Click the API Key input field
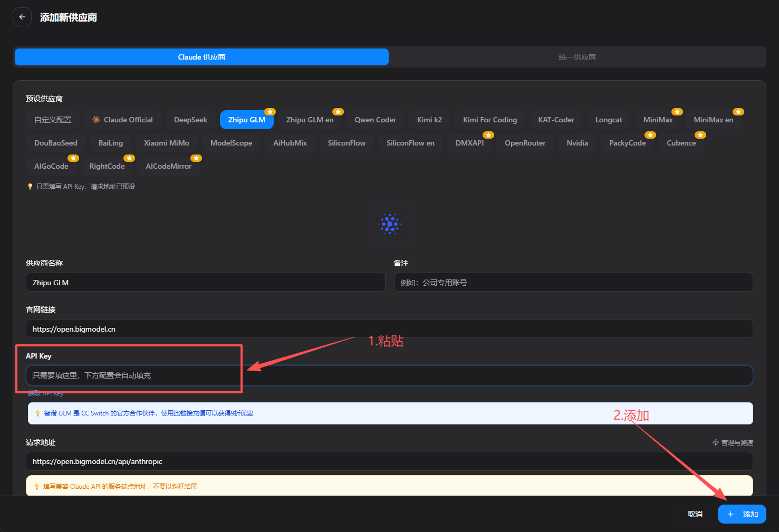The width and height of the screenshot is (779, 532). point(389,375)
